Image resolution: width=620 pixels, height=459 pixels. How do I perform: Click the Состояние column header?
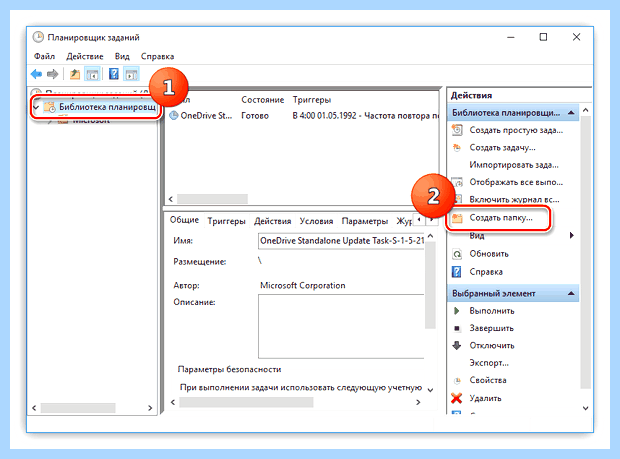[x=263, y=100]
